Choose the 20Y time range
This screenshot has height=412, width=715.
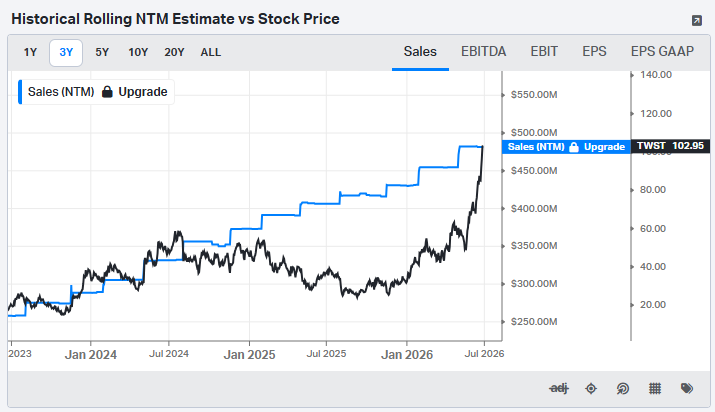coord(174,52)
